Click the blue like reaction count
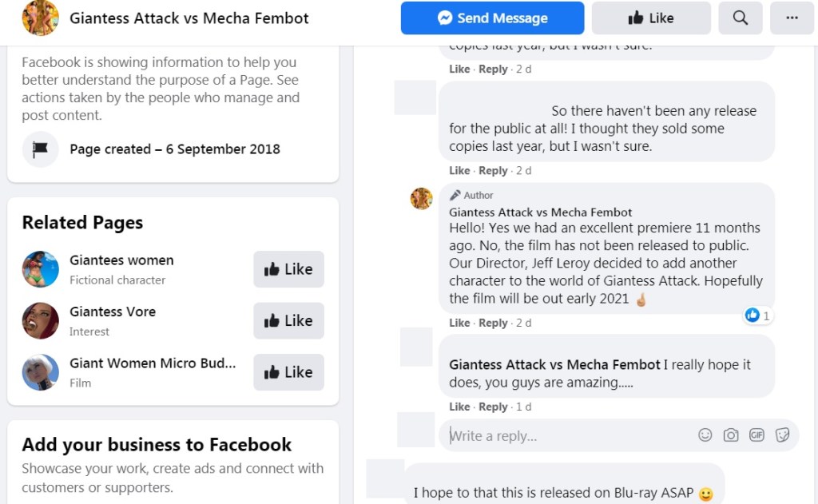 (x=757, y=315)
